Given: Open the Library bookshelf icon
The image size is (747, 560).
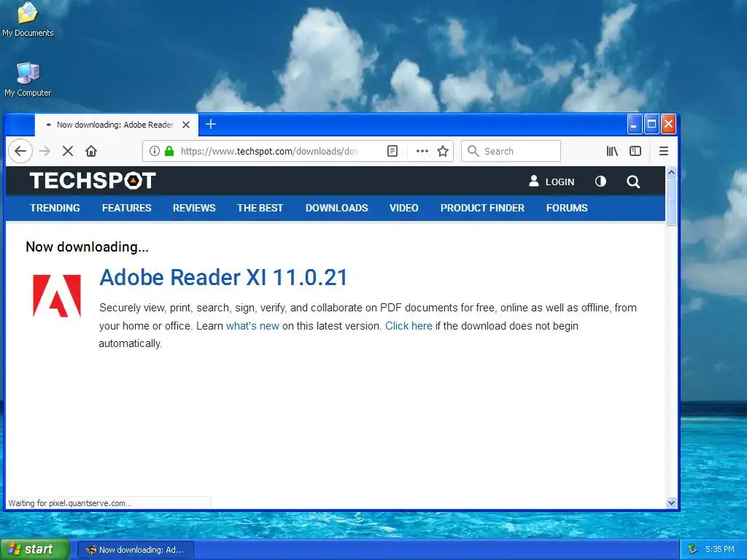Looking at the screenshot, I should [x=612, y=151].
